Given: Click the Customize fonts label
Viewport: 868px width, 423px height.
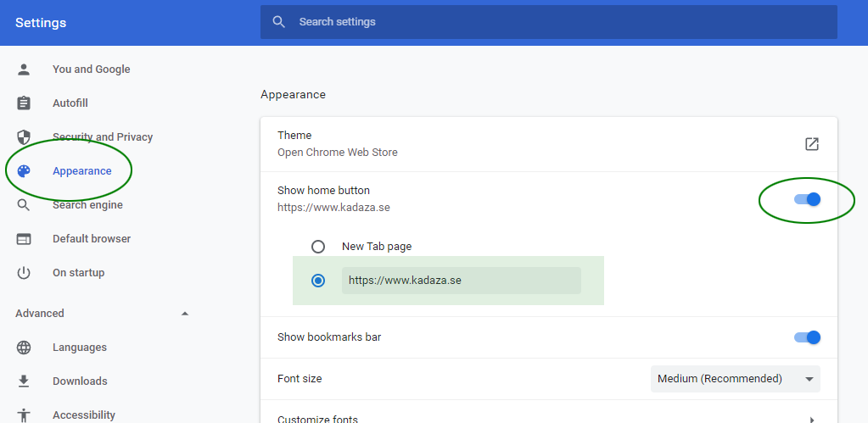Looking at the screenshot, I should click(x=317, y=419).
